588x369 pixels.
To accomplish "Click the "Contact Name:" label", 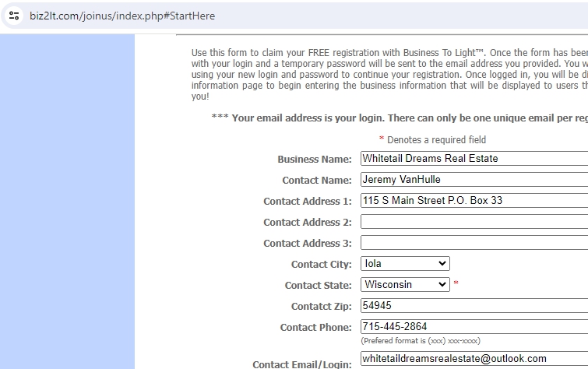I will pyautogui.click(x=317, y=181).
